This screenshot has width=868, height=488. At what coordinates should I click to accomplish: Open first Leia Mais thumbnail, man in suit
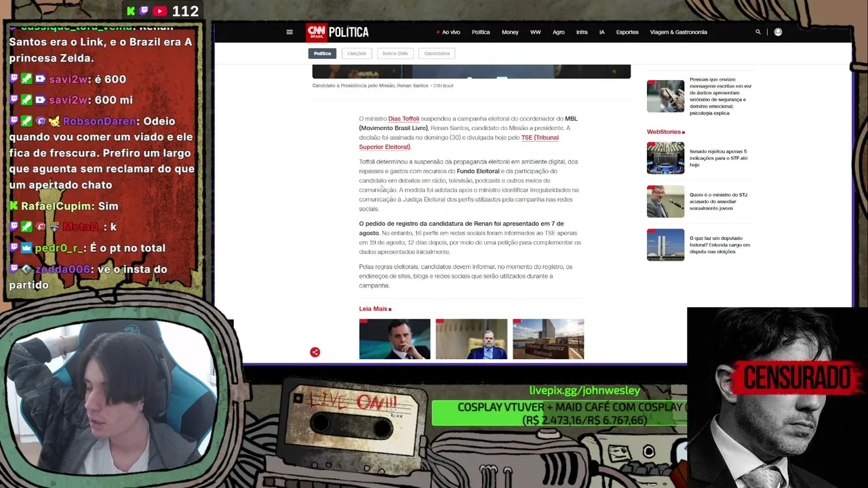pyautogui.click(x=395, y=339)
